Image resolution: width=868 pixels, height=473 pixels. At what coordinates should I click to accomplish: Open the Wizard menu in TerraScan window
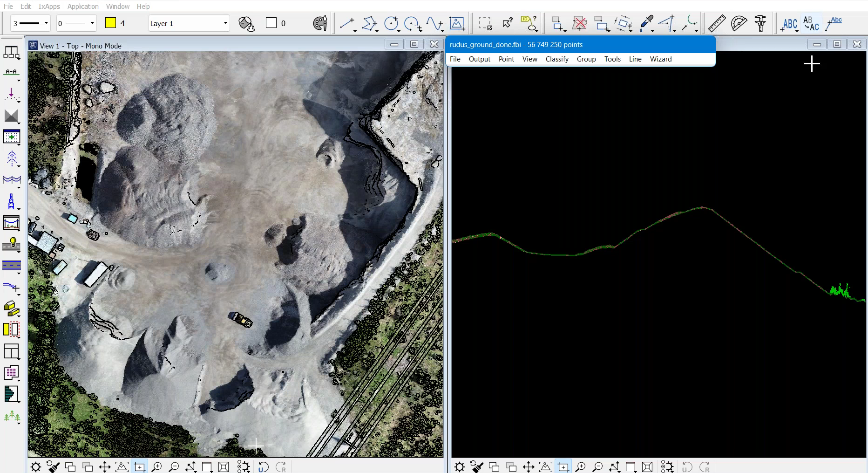click(x=660, y=59)
